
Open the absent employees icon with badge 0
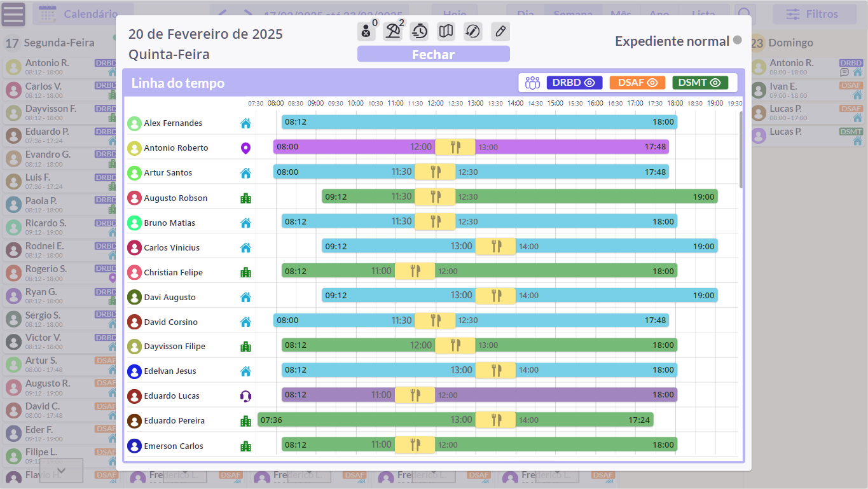[366, 31]
